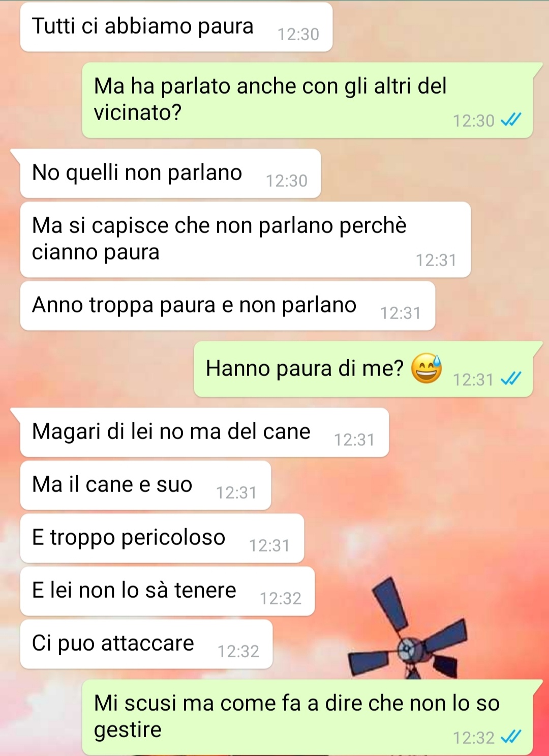Select message 'Ma ha parlato anche con gli altri'
The width and height of the screenshot is (549, 756).
click(308, 100)
